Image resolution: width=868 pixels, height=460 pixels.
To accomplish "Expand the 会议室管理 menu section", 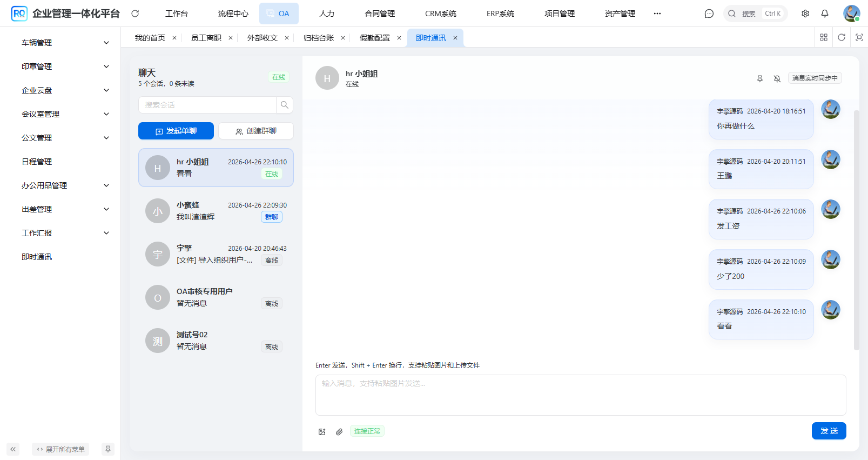I will [x=65, y=114].
